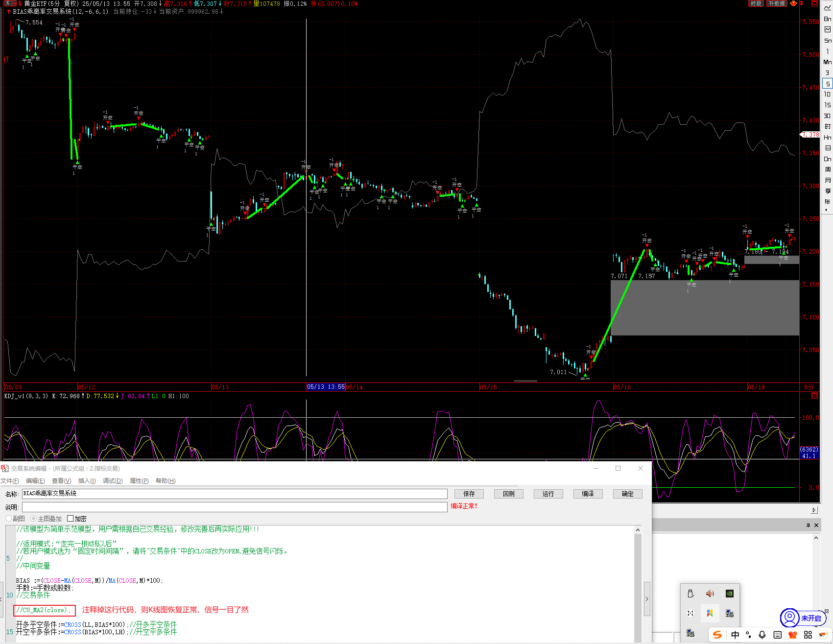Maximize main chart pane via red square icon
This screenshot has width=833, height=644.
click(815, 3)
